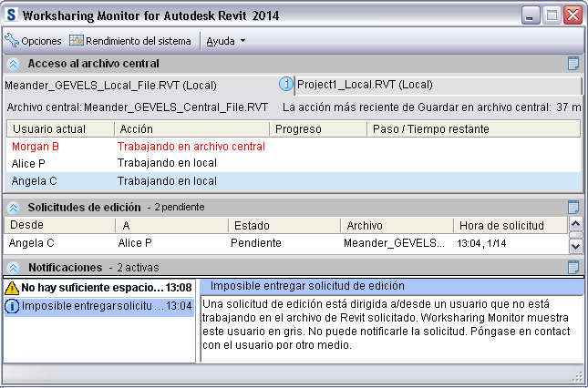Image resolution: width=588 pixels, height=388 pixels.
Task: Open Rendimiento del sistema
Action: click(x=130, y=40)
